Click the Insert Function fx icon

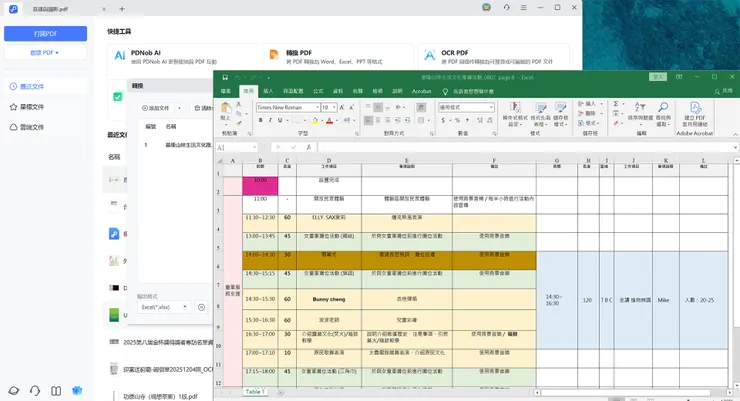tap(308, 147)
